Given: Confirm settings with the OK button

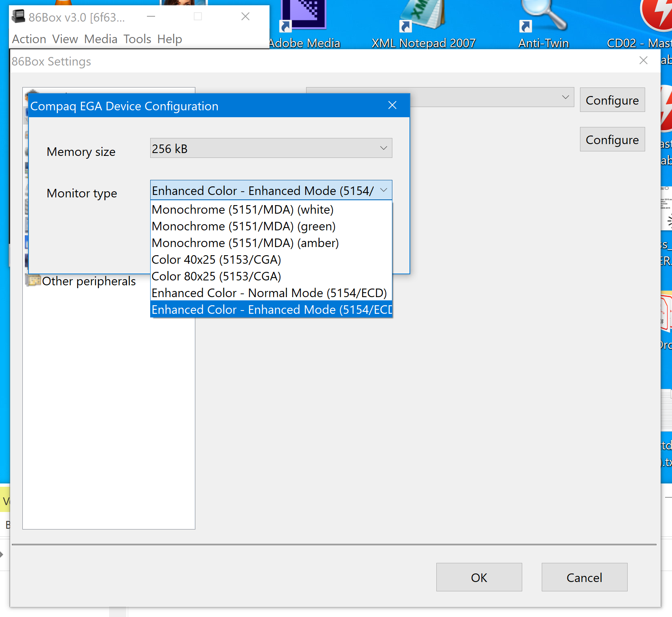Looking at the screenshot, I should (x=479, y=577).
